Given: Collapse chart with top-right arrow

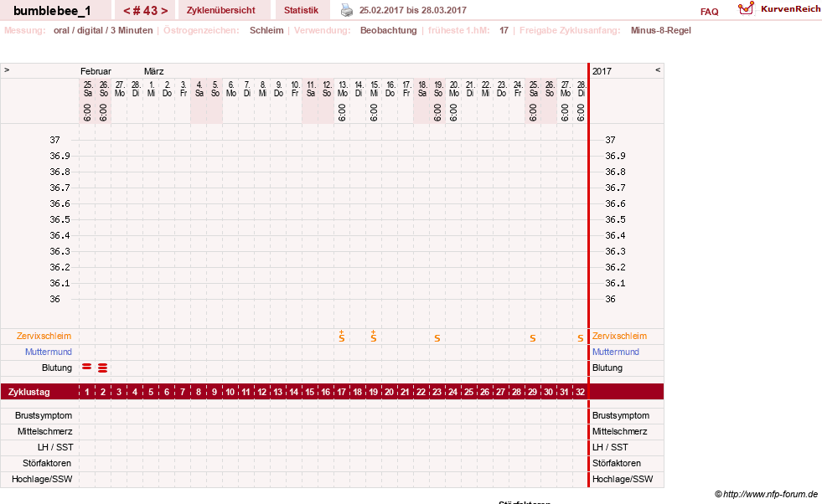Looking at the screenshot, I should click(658, 69).
